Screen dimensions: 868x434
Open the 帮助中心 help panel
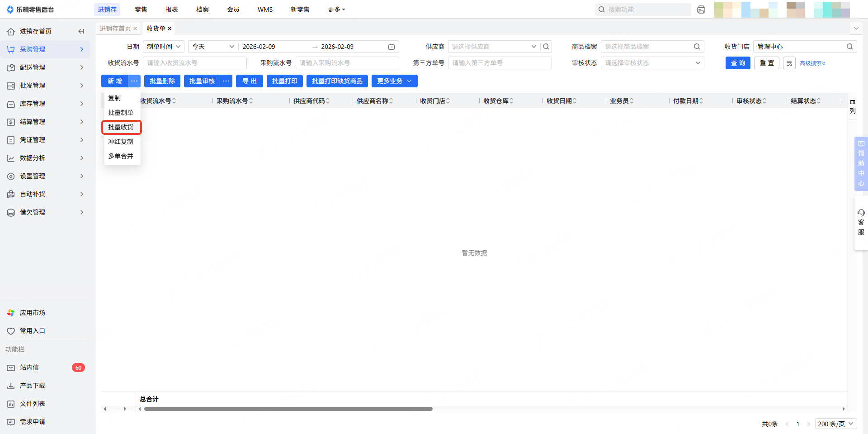pyautogui.click(x=861, y=163)
